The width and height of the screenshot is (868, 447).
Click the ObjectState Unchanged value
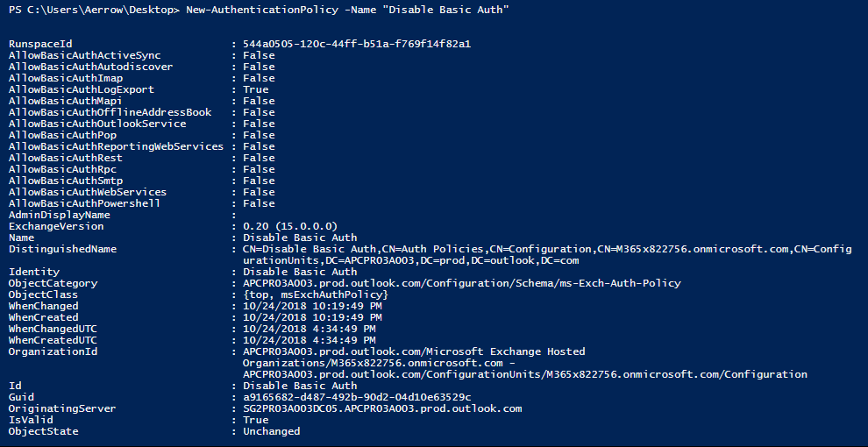point(271,431)
